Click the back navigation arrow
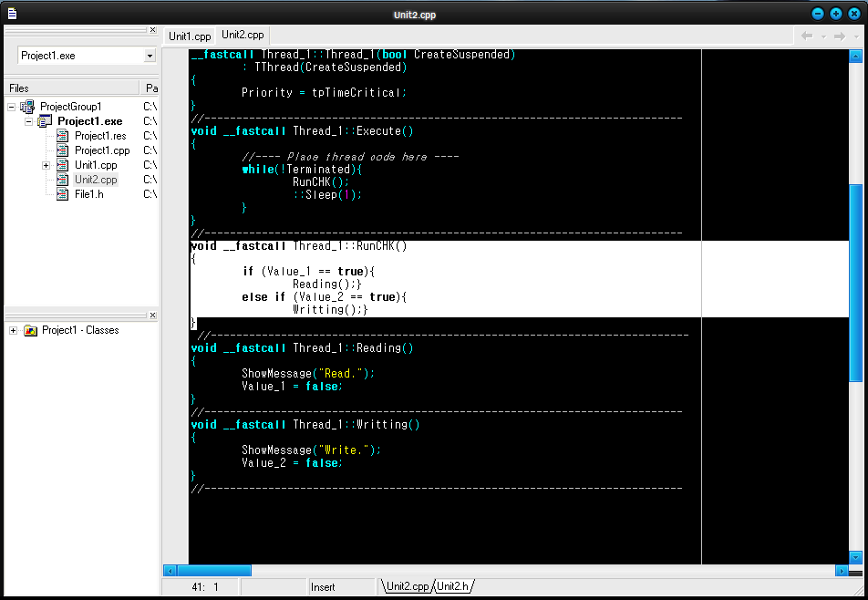 (x=806, y=36)
